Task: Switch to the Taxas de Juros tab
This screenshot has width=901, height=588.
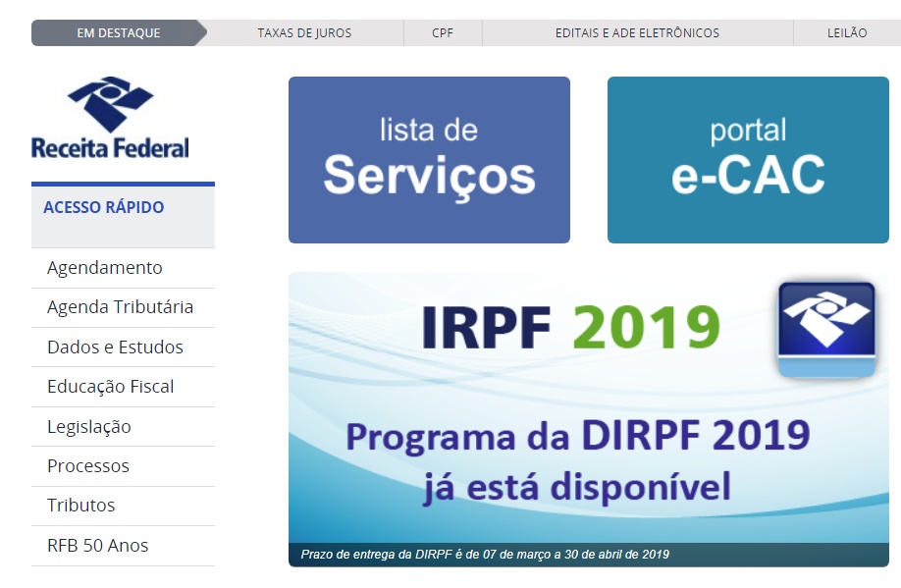Action: coord(304,32)
